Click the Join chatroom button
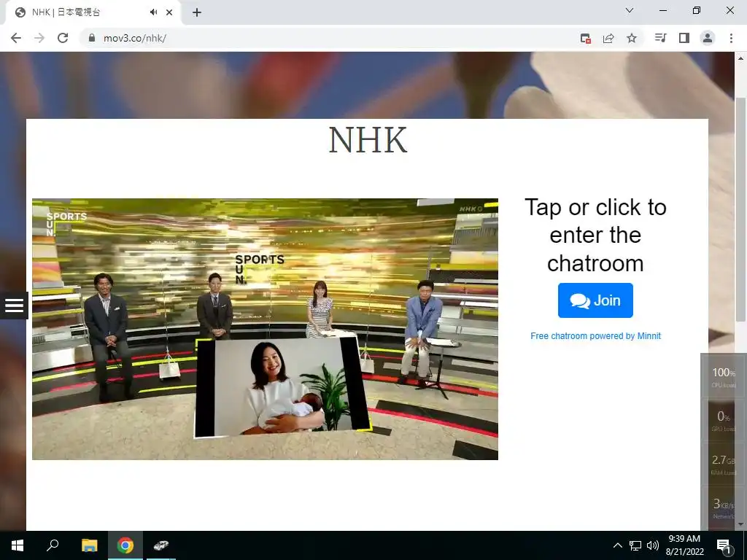This screenshot has height=560, width=747. [595, 300]
